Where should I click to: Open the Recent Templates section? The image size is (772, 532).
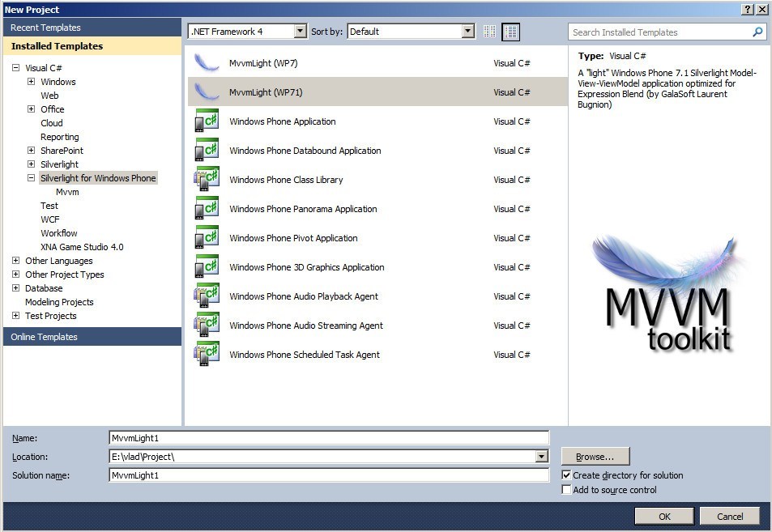pos(92,28)
